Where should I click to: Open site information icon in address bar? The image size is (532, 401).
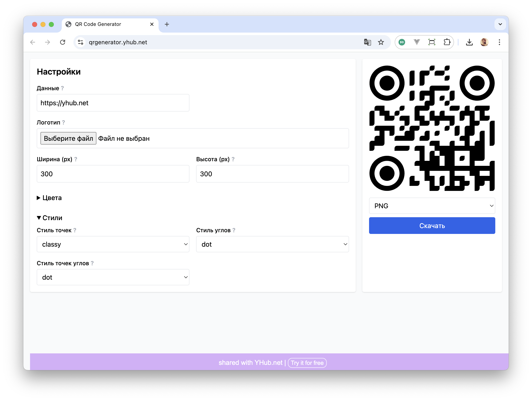pyautogui.click(x=81, y=42)
